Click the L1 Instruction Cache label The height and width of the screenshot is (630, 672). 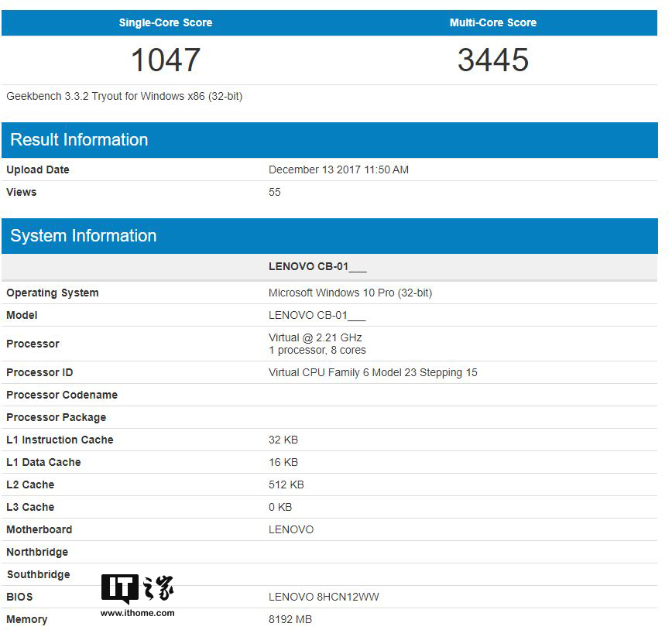pos(60,440)
